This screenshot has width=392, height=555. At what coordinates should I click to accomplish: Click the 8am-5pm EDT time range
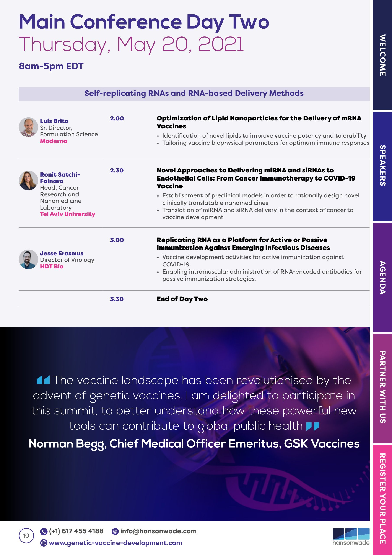51,66
